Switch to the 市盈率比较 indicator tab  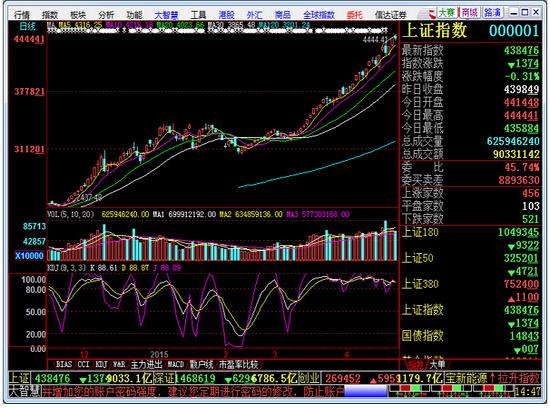click(239, 364)
